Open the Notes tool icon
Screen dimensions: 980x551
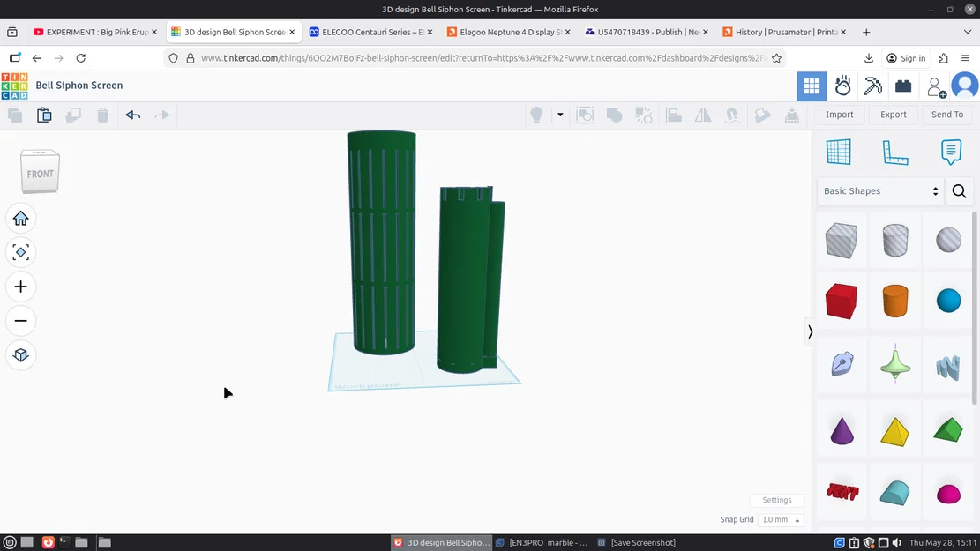(x=951, y=152)
